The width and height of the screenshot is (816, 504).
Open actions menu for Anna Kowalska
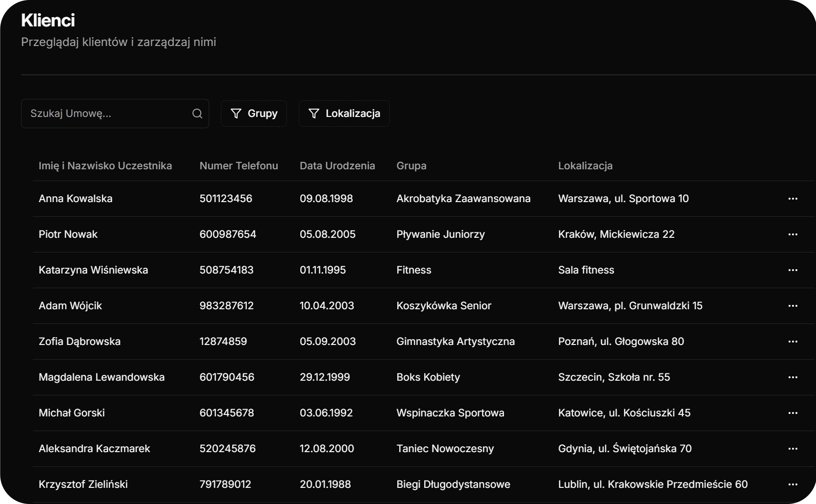(x=792, y=199)
